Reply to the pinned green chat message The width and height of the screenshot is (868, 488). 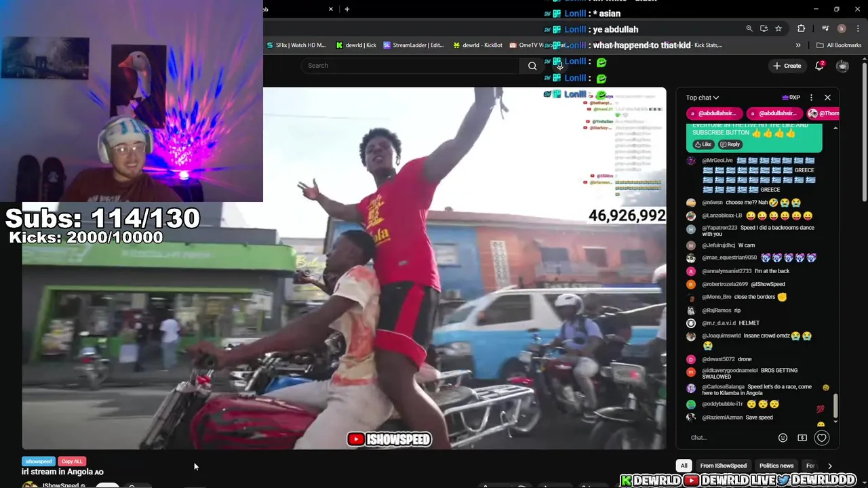click(730, 144)
